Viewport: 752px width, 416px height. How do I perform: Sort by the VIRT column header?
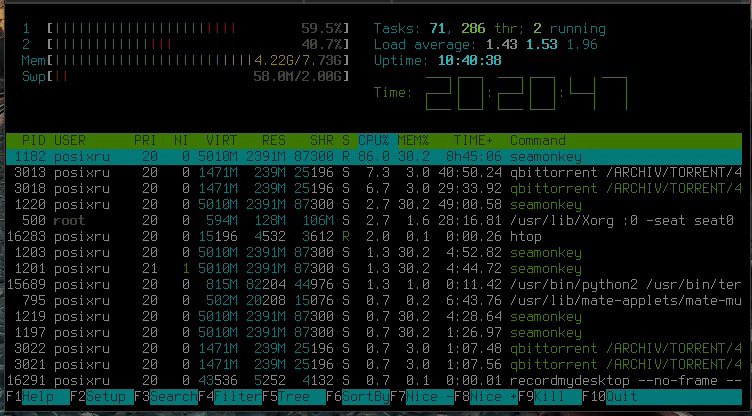tap(222, 141)
